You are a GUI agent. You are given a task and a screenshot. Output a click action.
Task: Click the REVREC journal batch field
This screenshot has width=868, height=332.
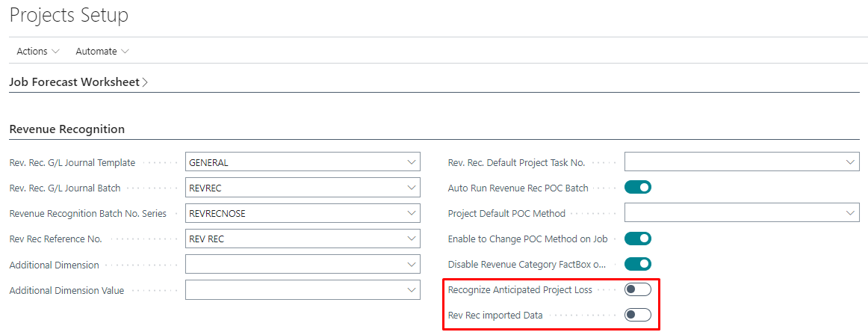click(x=294, y=188)
